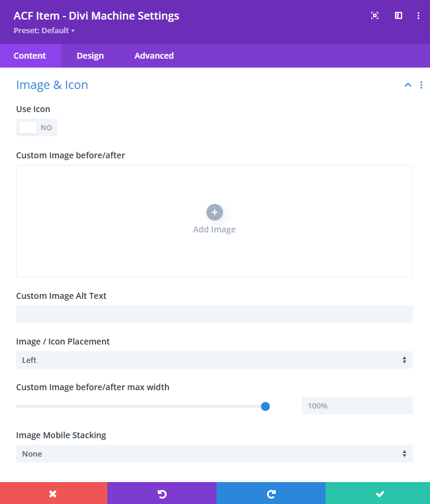
Task: Click the expand modal fullscreen icon
Action: 375,15
